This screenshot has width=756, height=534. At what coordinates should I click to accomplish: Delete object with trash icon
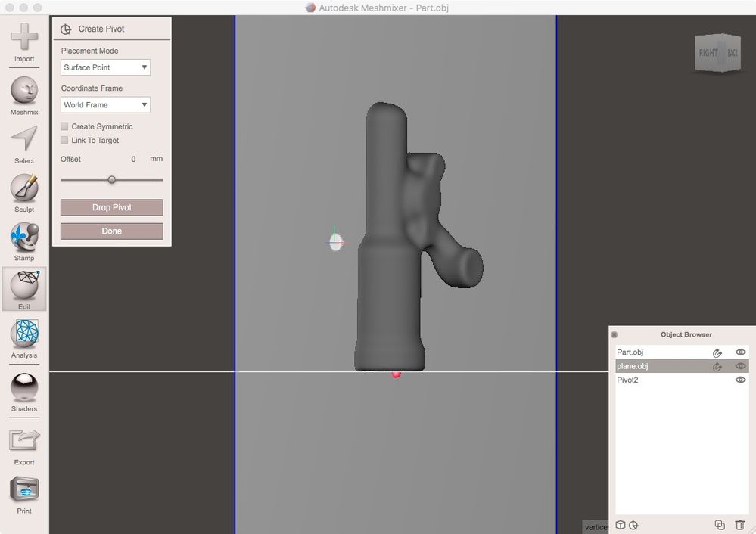click(x=739, y=525)
